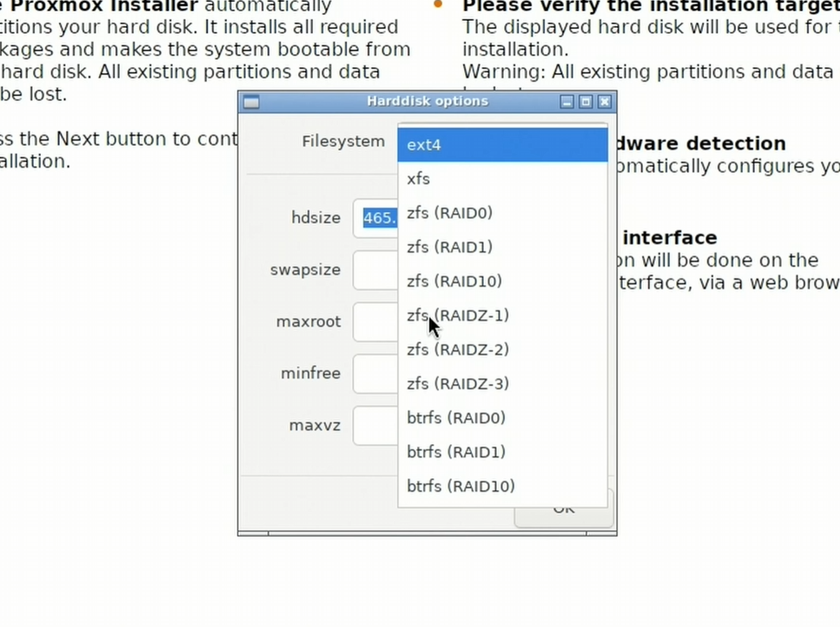Minimize the Harddisk options window

567,102
